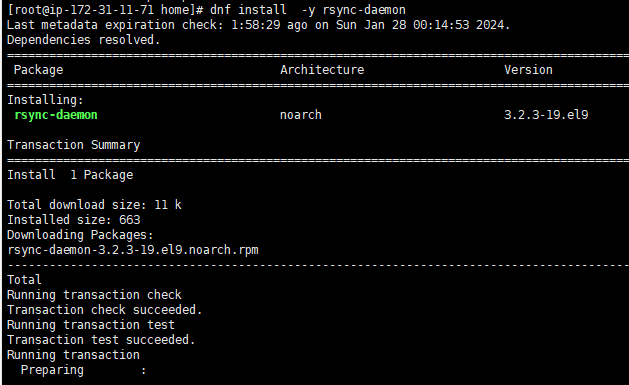Click "Transaction check succeeded." line
This screenshot has height=385, width=629.
(105, 310)
